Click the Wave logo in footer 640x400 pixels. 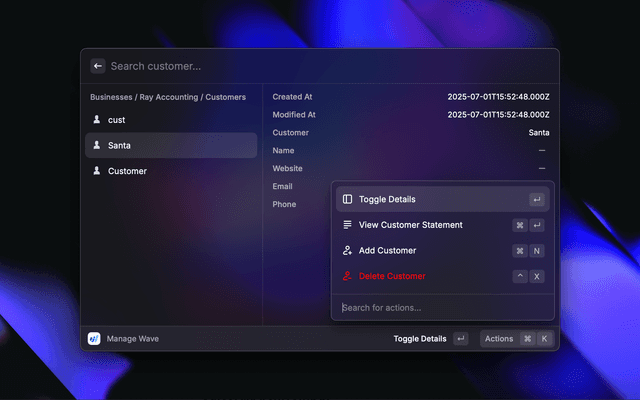94,339
